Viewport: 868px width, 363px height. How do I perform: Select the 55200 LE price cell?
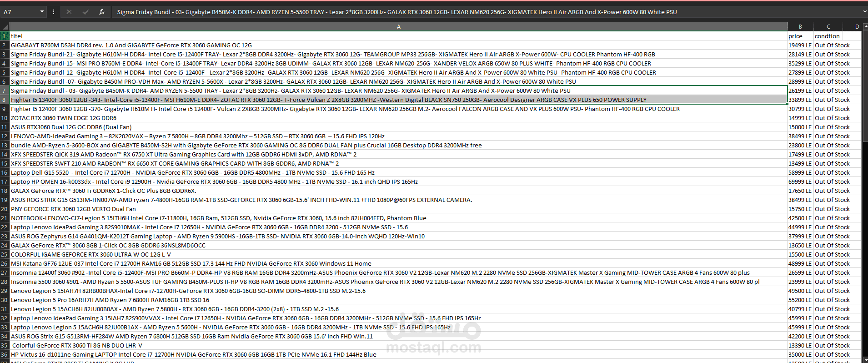(800, 300)
